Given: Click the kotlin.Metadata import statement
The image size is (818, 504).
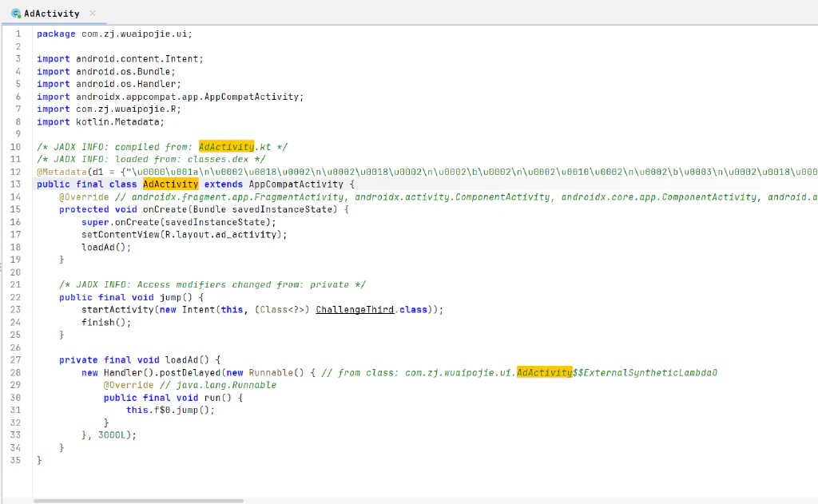Looking at the screenshot, I should (100, 121).
